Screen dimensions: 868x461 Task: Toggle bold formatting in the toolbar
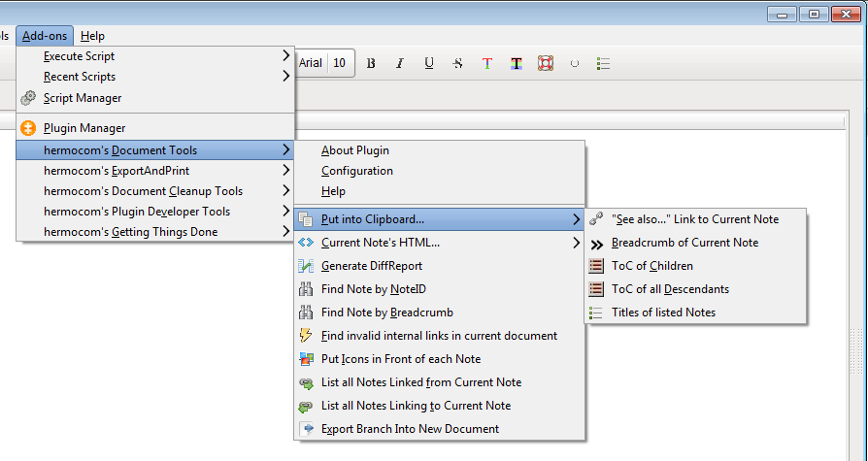(x=371, y=63)
